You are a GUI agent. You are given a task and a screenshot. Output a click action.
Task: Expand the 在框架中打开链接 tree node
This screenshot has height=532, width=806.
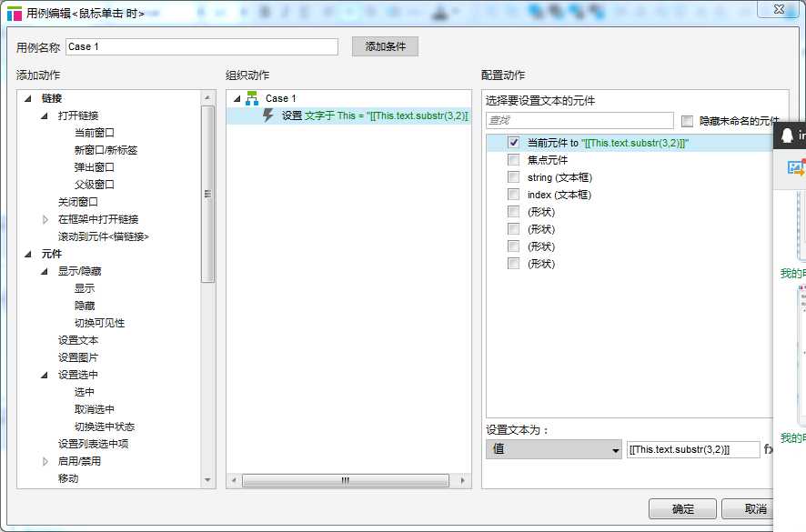[45, 219]
